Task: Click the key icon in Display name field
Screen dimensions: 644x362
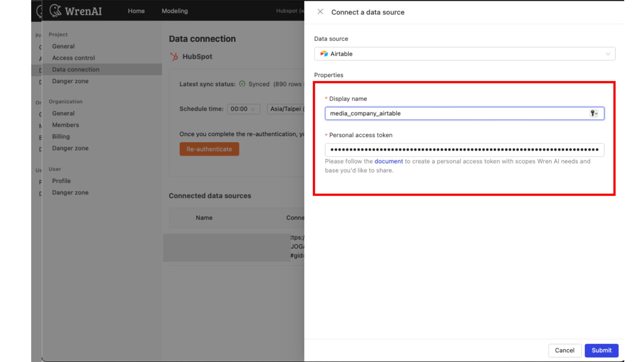Action: (x=594, y=113)
